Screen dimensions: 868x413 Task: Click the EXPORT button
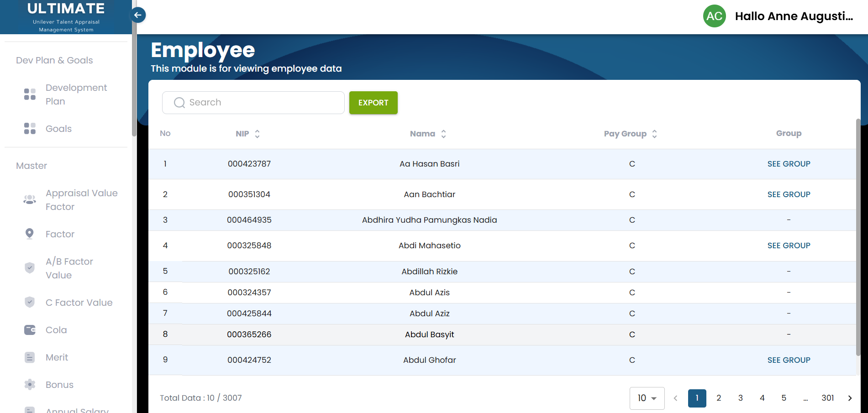coord(374,103)
